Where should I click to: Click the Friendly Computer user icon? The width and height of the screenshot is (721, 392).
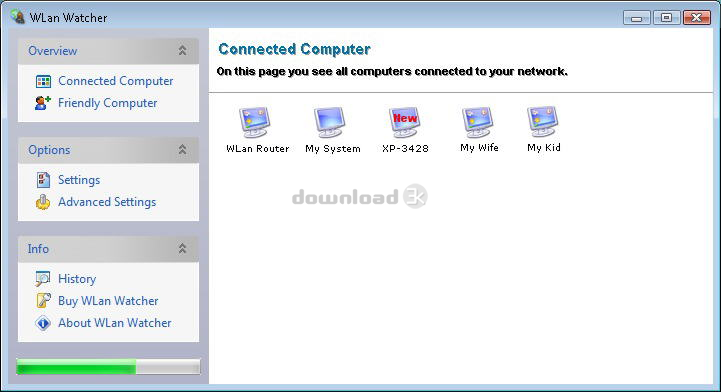coord(43,103)
